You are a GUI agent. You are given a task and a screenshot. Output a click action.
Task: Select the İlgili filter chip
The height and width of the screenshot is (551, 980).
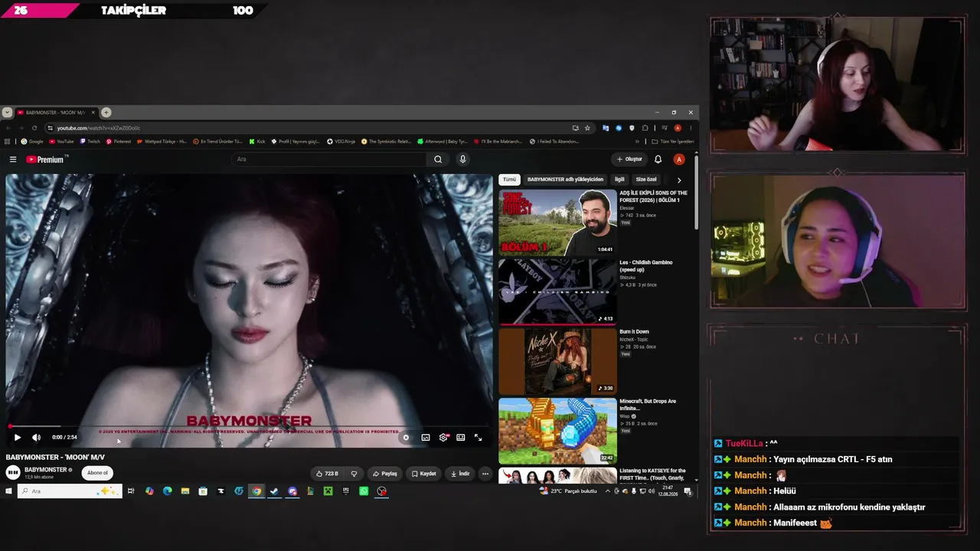[619, 180]
